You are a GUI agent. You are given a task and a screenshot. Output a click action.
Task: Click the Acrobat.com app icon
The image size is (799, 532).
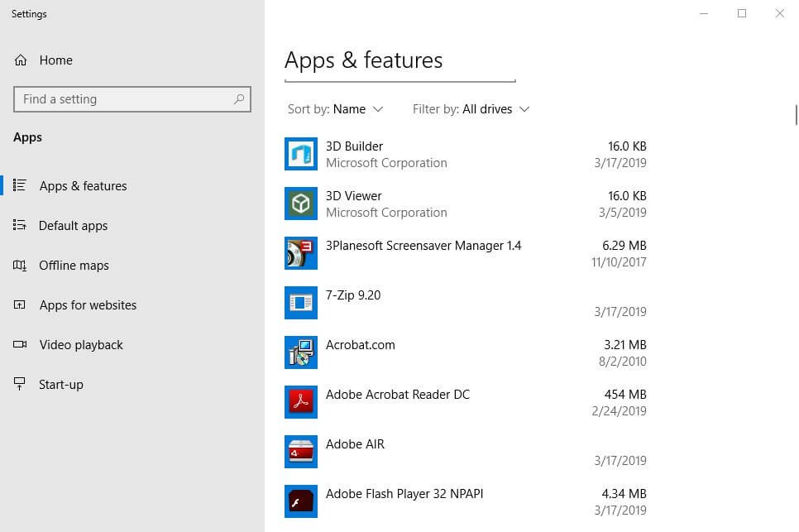pyautogui.click(x=300, y=352)
